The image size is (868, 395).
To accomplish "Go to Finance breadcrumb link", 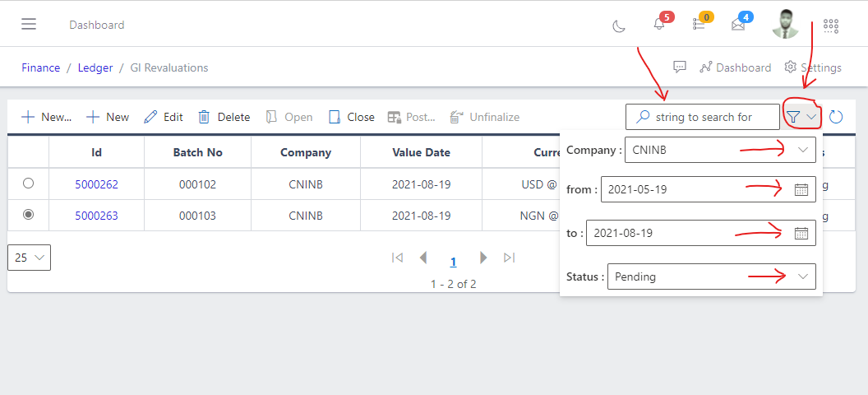I will coord(41,67).
